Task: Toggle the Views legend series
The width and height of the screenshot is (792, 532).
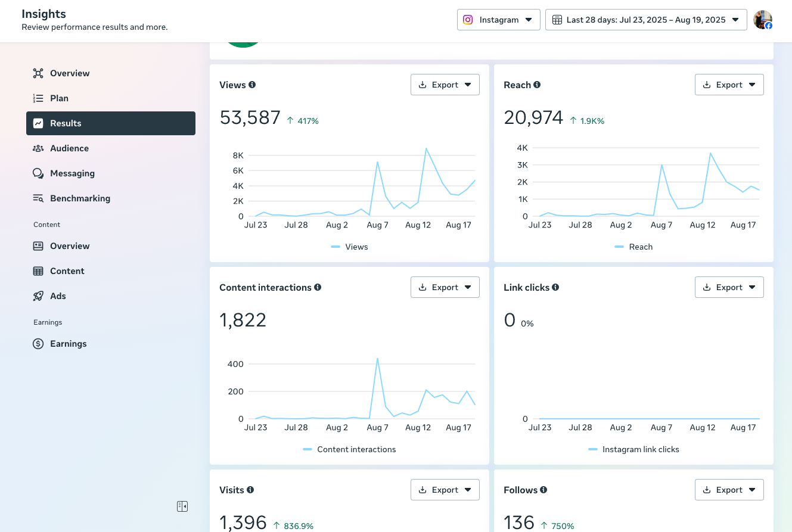Action: coord(350,247)
